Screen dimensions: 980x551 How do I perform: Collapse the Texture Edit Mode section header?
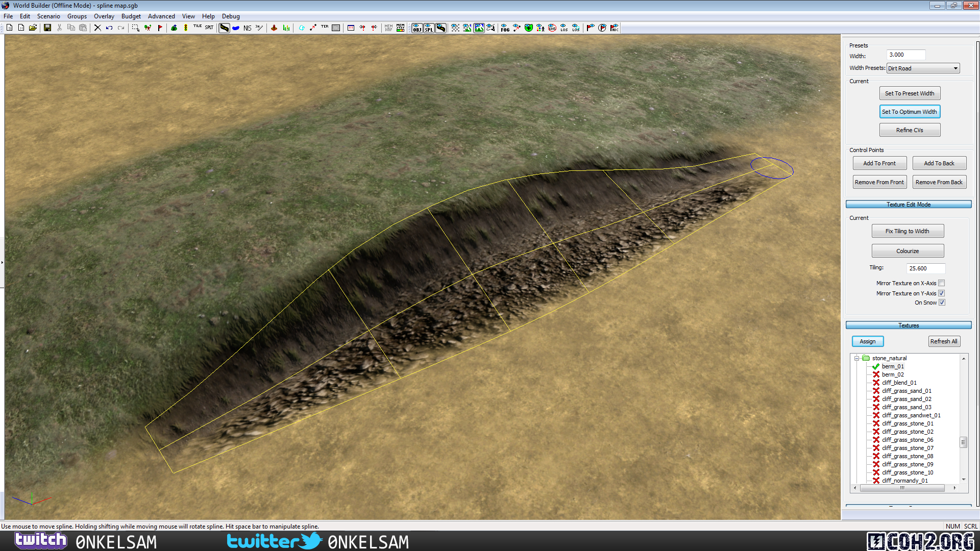[x=908, y=205]
